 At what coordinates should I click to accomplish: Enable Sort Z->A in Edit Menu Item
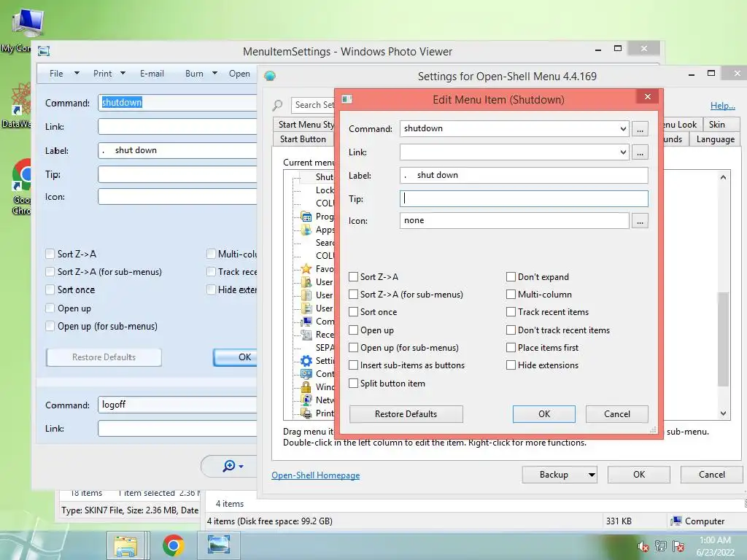(354, 276)
